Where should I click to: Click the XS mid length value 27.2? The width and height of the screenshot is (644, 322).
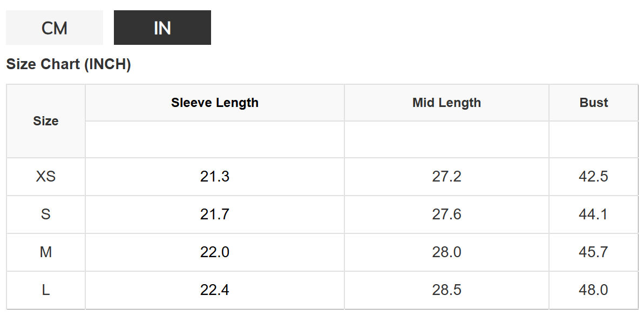point(446,177)
